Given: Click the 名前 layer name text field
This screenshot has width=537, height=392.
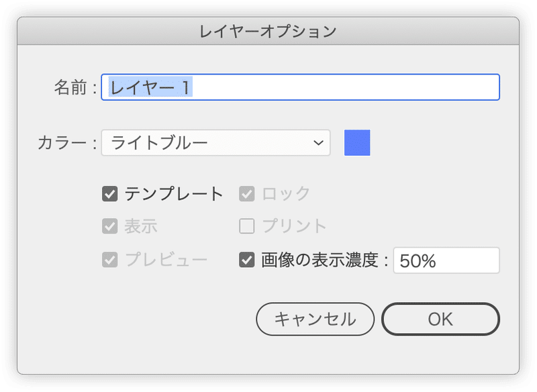Looking at the screenshot, I should point(300,87).
